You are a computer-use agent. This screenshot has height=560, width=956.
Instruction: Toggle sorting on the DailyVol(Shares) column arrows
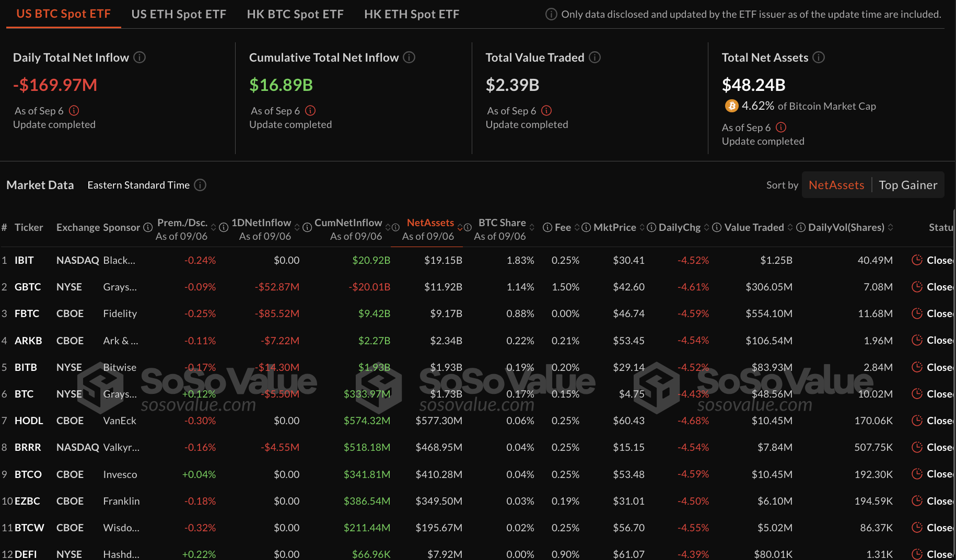point(890,227)
